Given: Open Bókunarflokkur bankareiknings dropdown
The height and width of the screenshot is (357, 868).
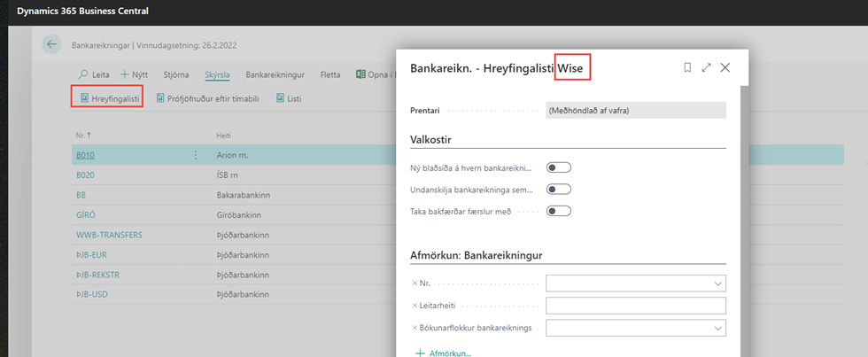Looking at the screenshot, I should 717,328.
